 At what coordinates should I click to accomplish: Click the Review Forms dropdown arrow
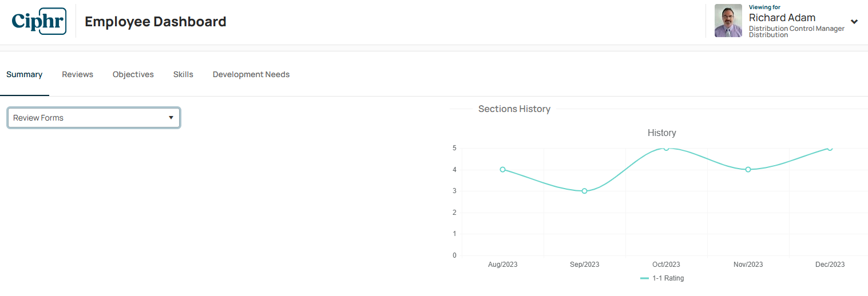click(171, 118)
